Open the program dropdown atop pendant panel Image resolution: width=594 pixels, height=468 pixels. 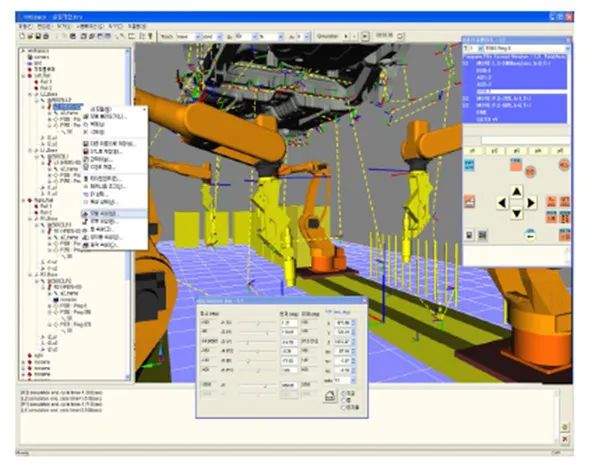click(x=567, y=49)
